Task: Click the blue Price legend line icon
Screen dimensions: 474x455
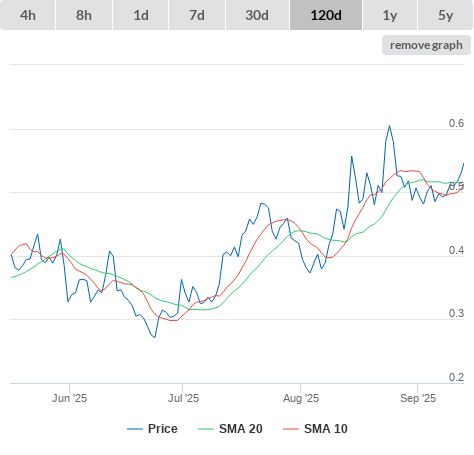Action: pos(135,429)
